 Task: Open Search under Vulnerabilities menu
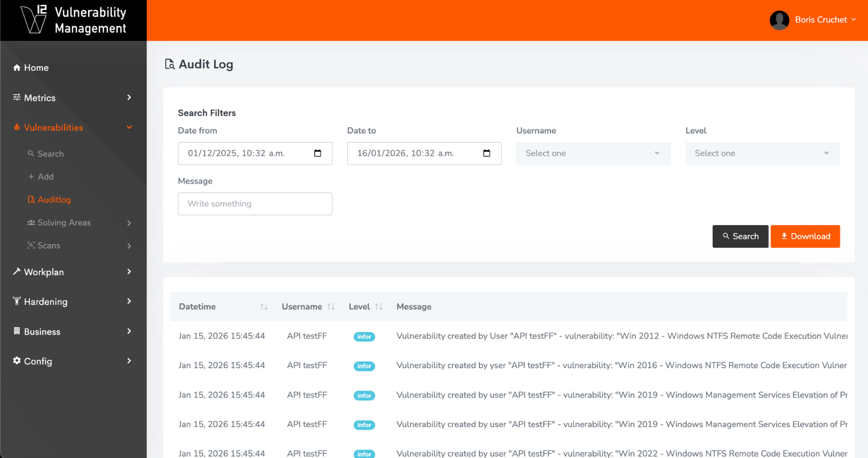point(50,154)
